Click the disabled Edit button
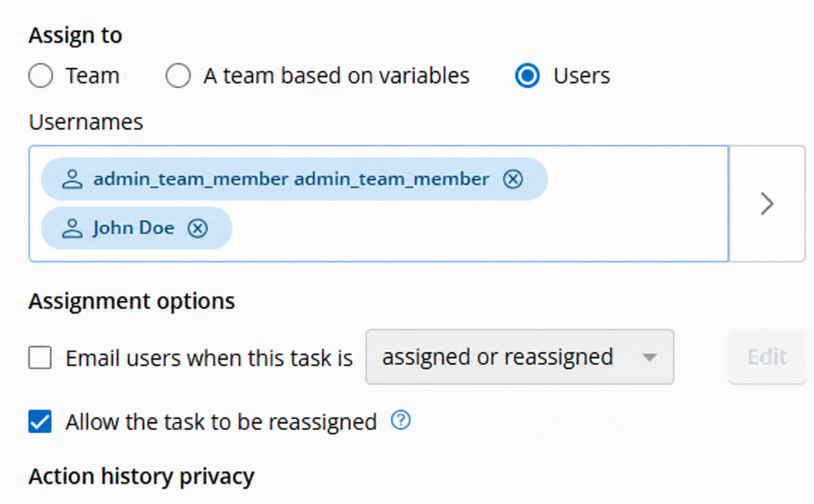Viewport: 814px width, 504px height. 767,357
